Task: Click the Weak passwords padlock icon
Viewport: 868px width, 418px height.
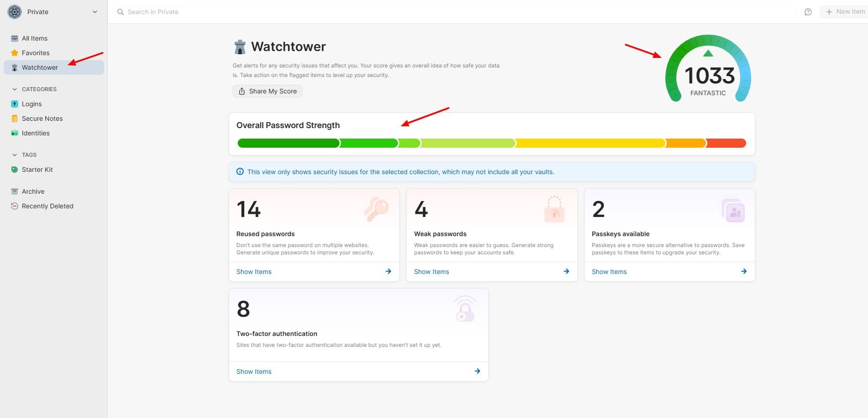Action: click(554, 210)
